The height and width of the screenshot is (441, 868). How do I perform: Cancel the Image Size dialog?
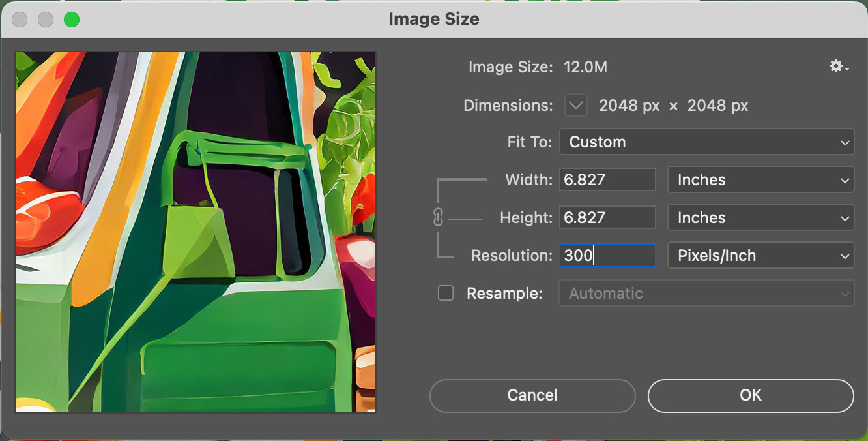pos(532,395)
